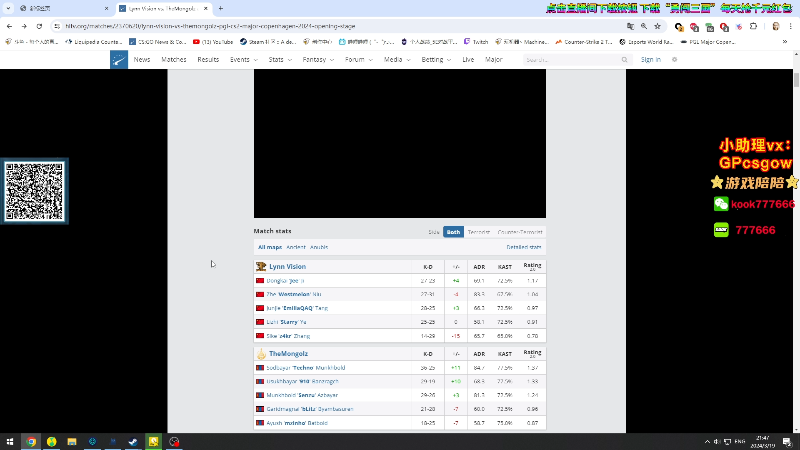This screenshot has width=800, height=450.
Task: Close the Lynn Vision vs TheMongolz tab
Action: (206, 8)
